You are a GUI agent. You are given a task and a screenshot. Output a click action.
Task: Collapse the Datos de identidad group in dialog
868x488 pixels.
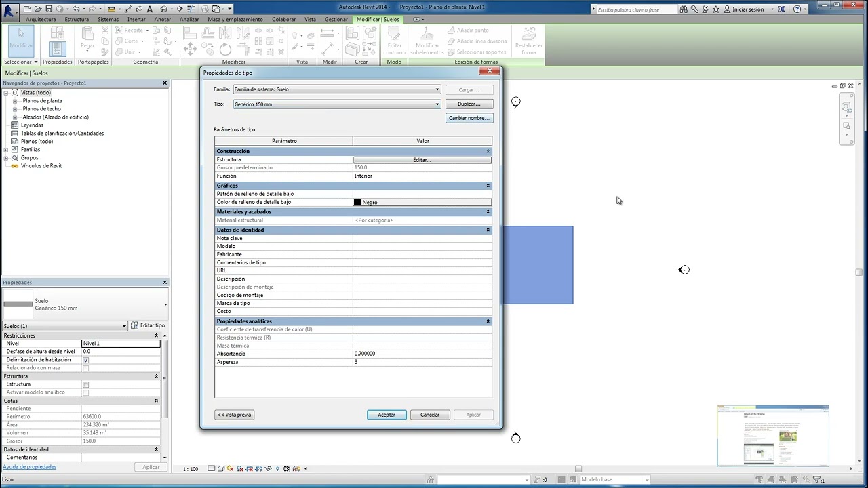pyautogui.click(x=488, y=230)
